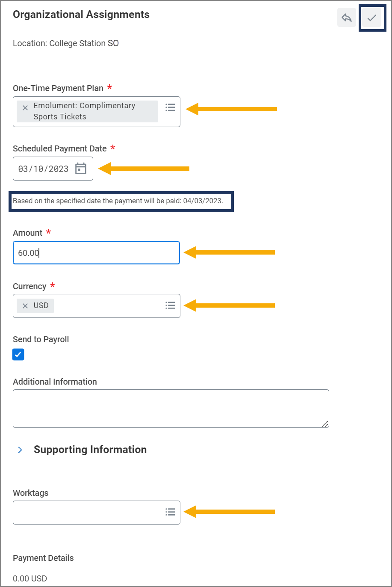Click inside the Currency selection field
The width and height of the screenshot is (392, 587).
[107, 306]
